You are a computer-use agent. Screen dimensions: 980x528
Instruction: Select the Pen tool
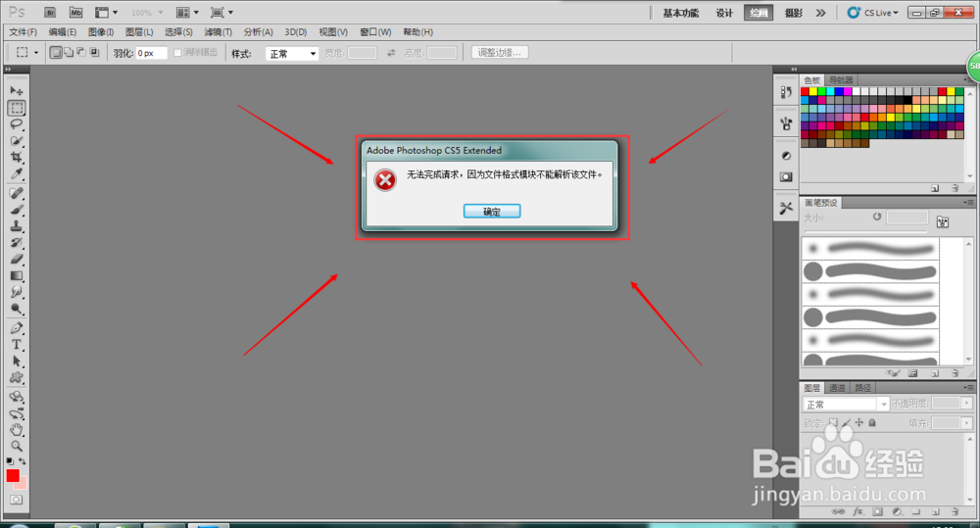(17, 328)
